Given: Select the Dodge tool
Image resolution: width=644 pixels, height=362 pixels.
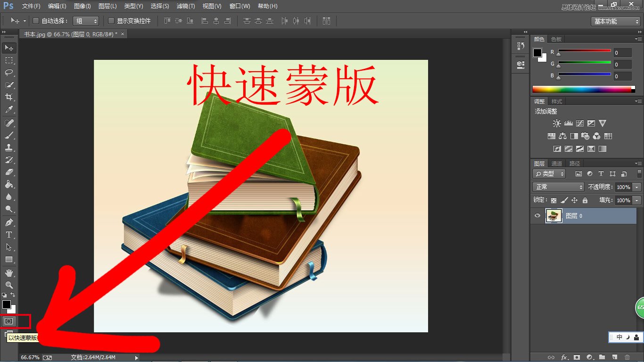Looking at the screenshot, I should pos(9,209).
